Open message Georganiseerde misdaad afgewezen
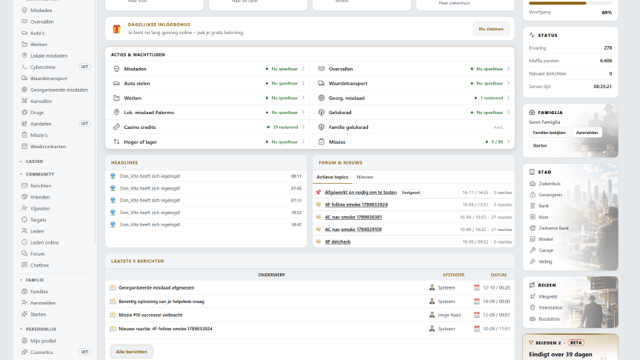Viewport: 640px width, 360px height. (156, 288)
